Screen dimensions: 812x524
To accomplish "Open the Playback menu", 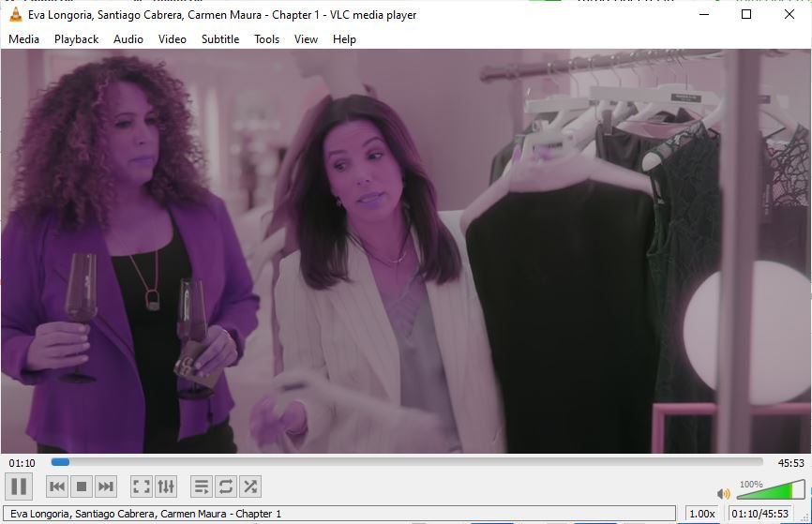I will [76, 39].
